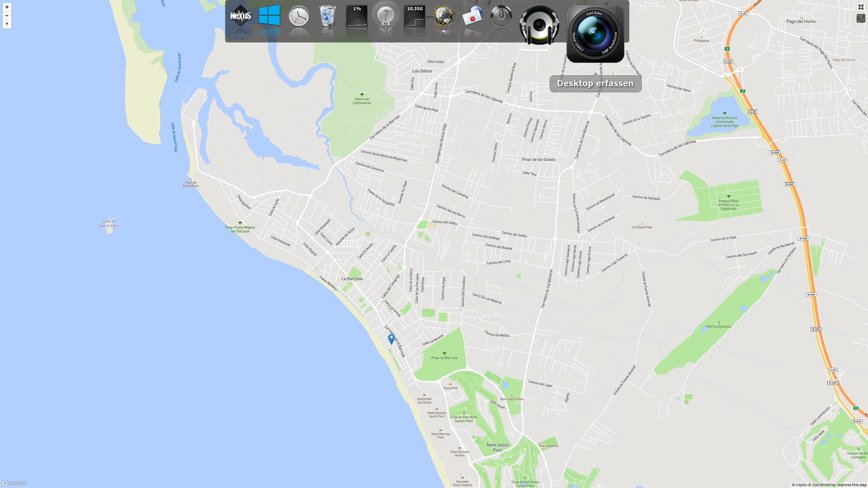Switch to satellite view thumbnail
This screenshot has width=868, height=488.
click(x=861, y=18)
